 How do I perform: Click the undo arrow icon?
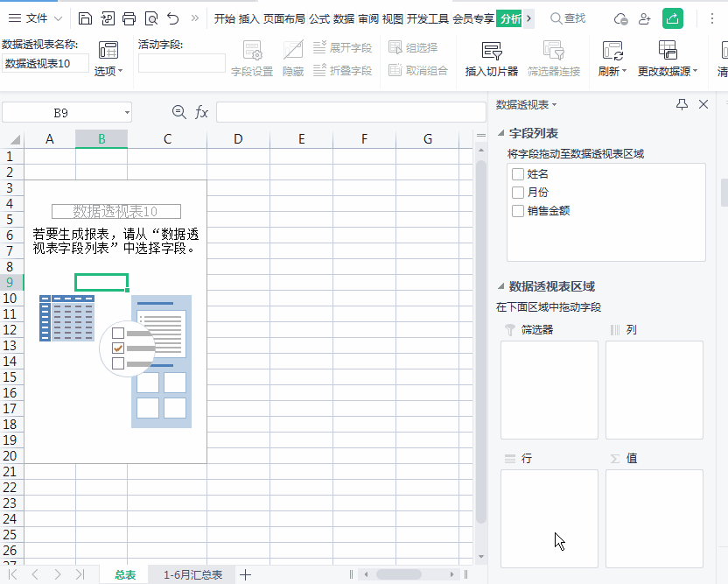coord(173,18)
